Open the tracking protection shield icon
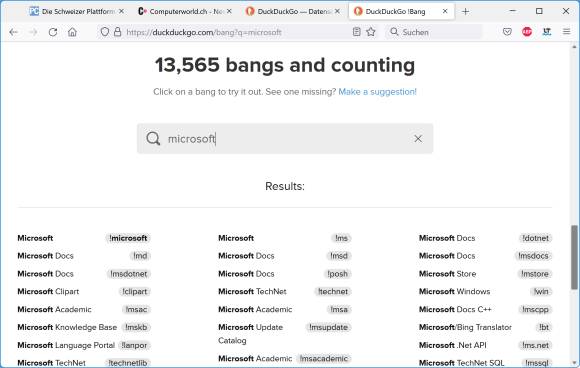The height and width of the screenshot is (368, 580). 105,32
